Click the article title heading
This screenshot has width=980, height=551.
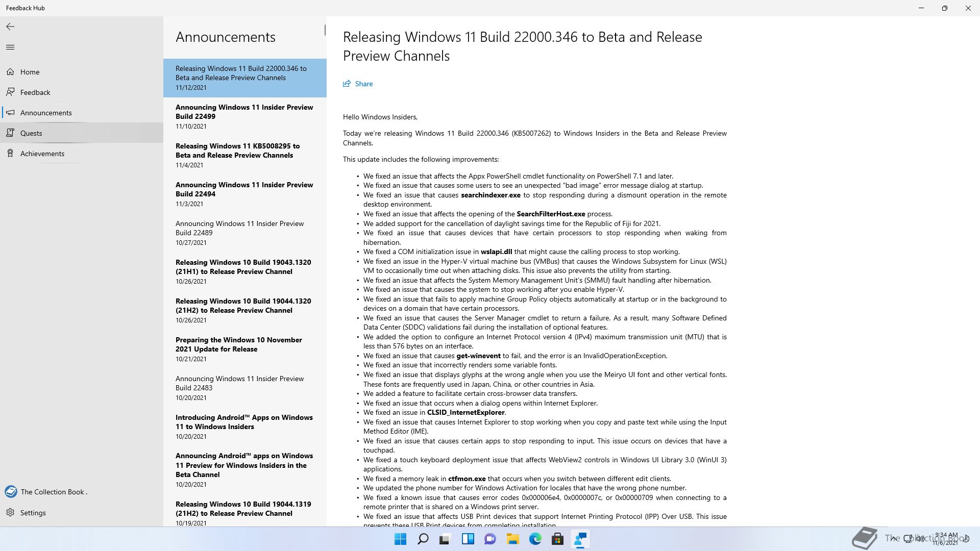point(522,46)
